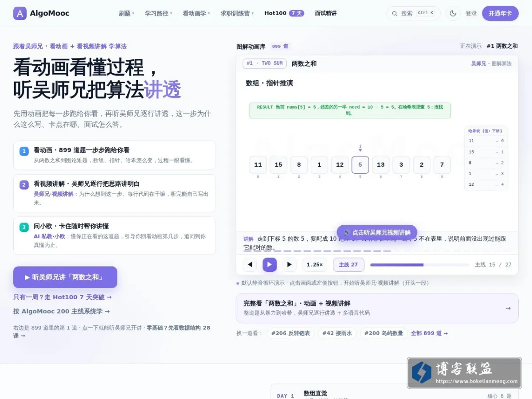The width and height of the screenshot is (532, 399).
Task: Click array cell with value 11
Action: pyautogui.click(x=258, y=165)
